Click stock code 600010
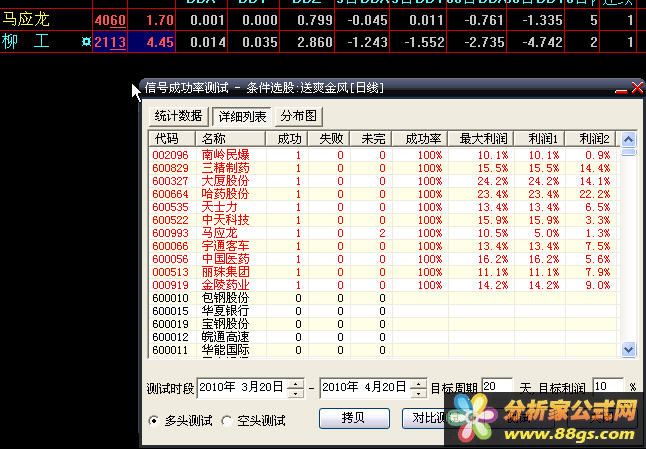The image size is (646, 449). 170,298
